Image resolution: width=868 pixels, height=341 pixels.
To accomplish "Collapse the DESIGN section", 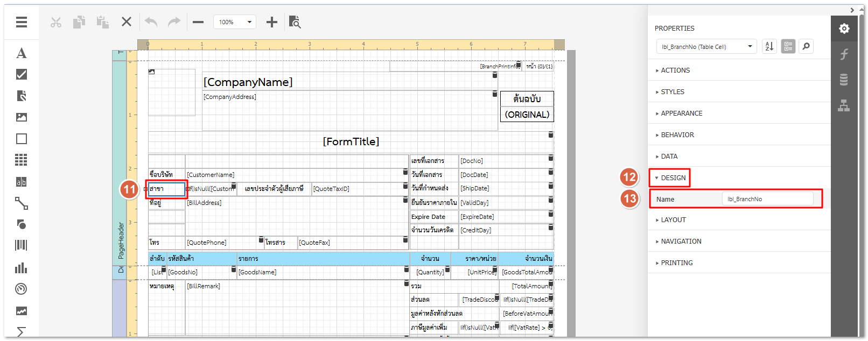I will pos(673,178).
